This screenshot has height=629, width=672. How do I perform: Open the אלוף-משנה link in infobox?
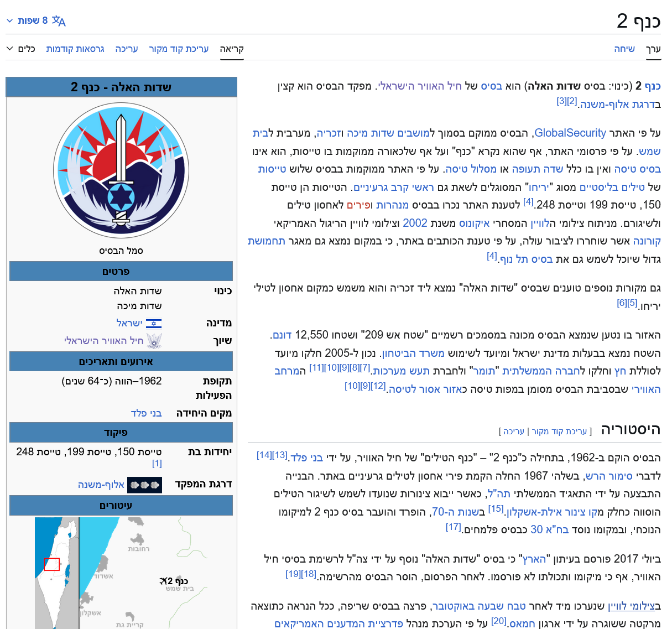point(101,485)
